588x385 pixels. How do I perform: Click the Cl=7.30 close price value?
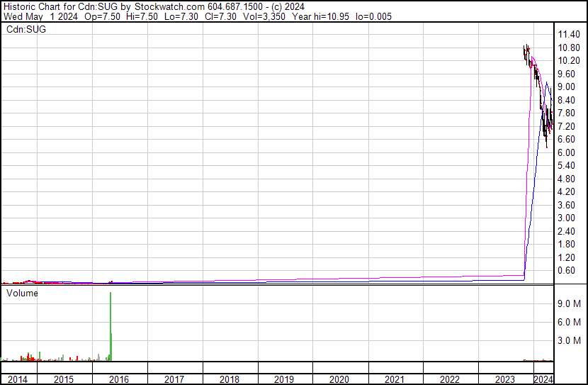point(222,16)
